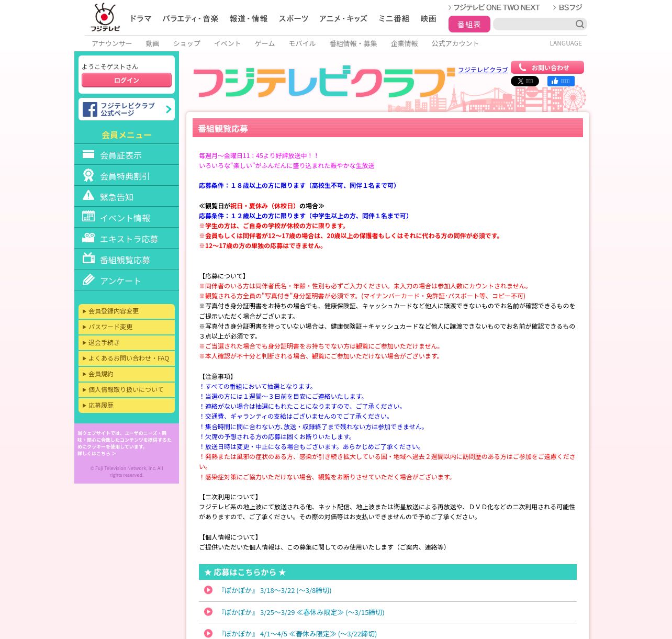Click the お問い合わせ button
Screen dimensions: 672x639
547,68
